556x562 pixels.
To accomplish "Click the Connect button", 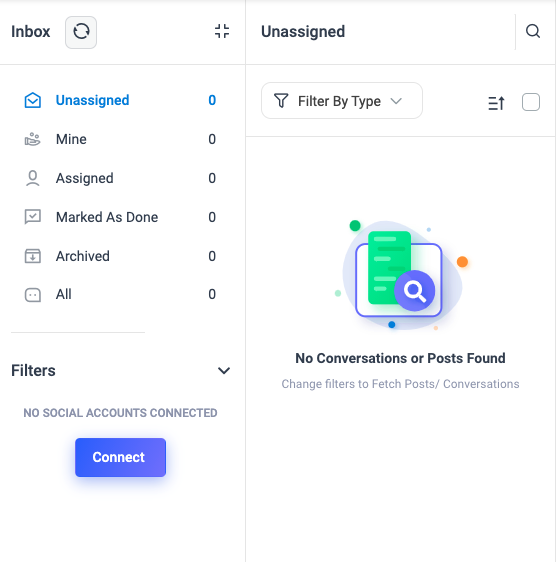I will tap(120, 457).
